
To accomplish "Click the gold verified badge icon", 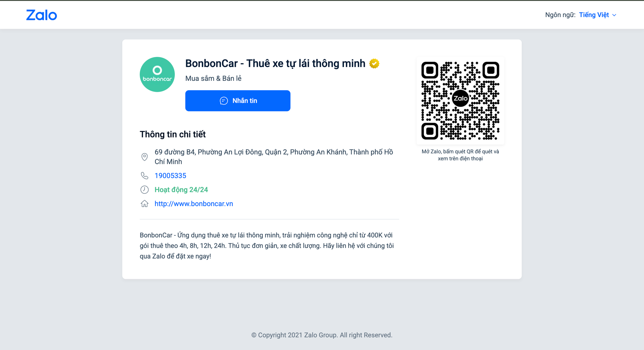I will point(374,63).
